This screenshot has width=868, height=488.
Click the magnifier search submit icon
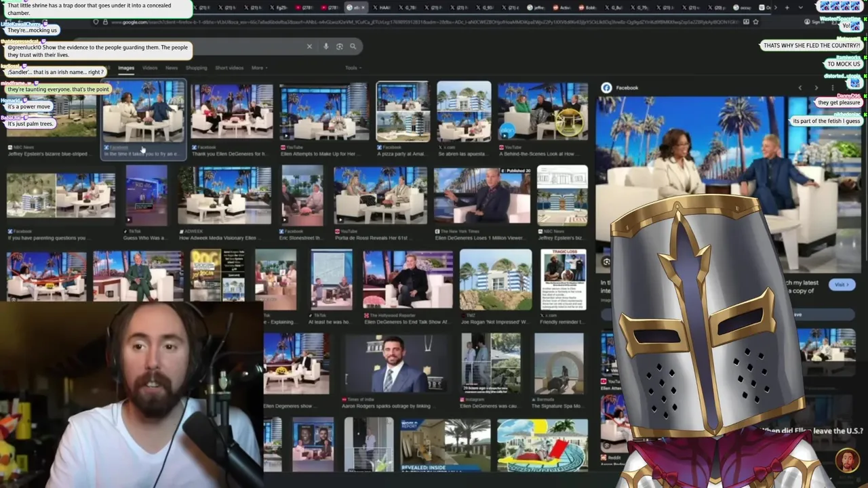tap(353, 47)
